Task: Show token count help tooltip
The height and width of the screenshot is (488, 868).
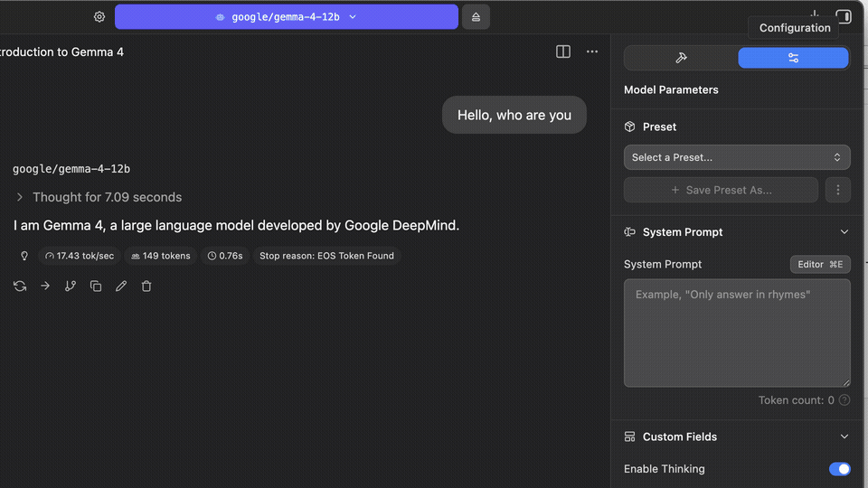Action: click(844, 400)
